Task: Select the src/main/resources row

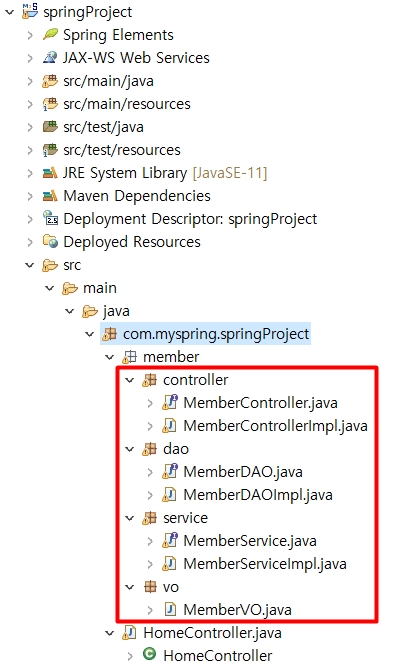Action: pyautogui.click(x=127, y=104)
